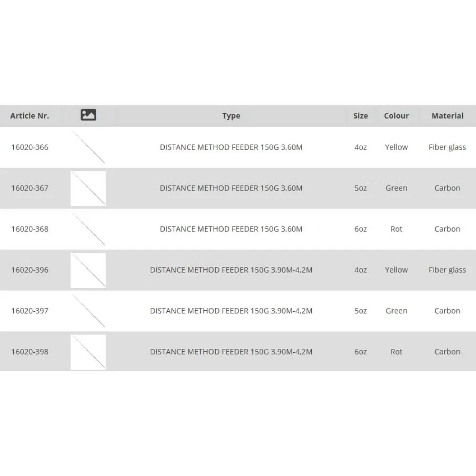Click the Green colour cell of 16020-397

(397, 311)
